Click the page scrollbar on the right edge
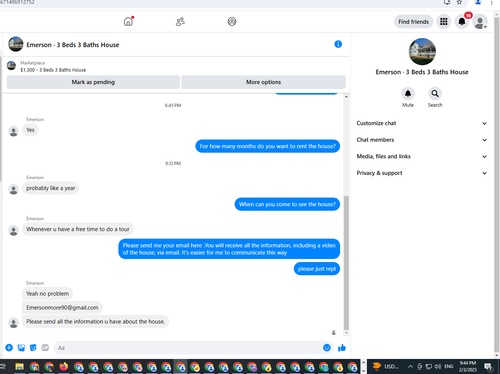Viewport: 500px width, 374px height. coord(497,185)
